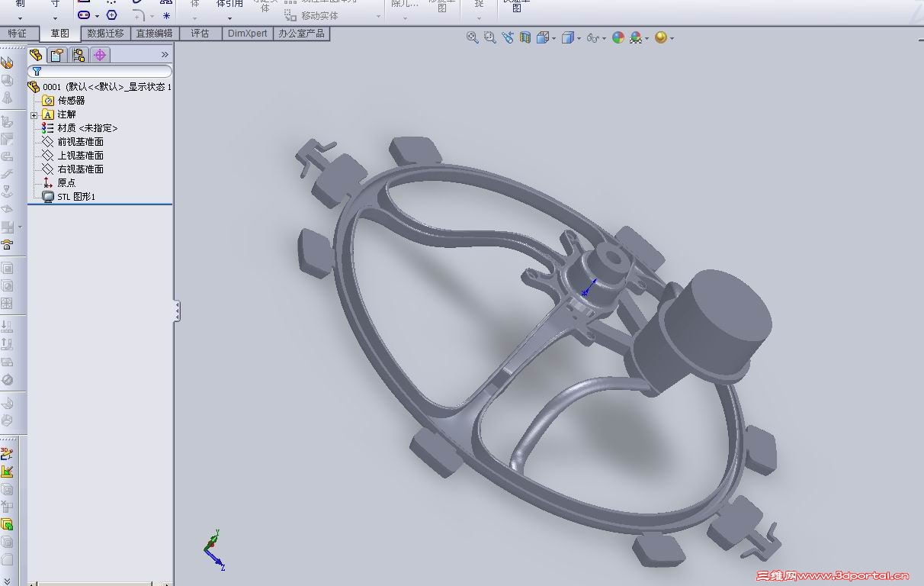Switch to the 评估 tab
This screenshot has width=924, height=586.
200,34
